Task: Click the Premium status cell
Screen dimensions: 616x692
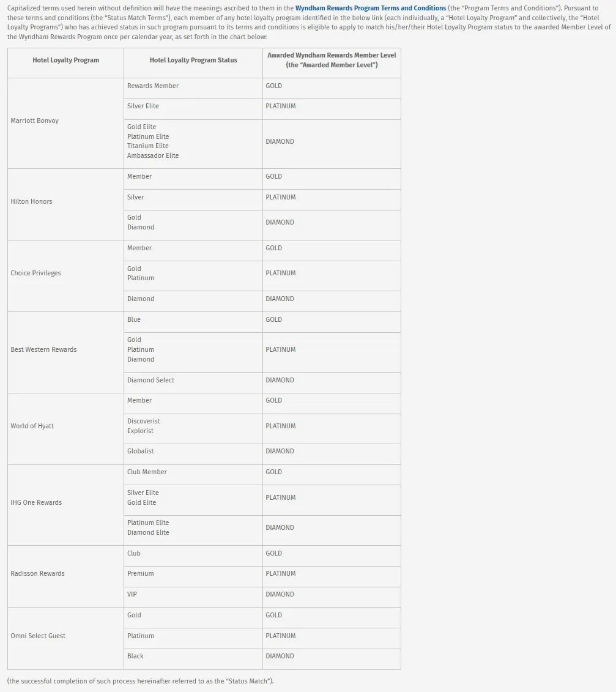Action: coord(141,573)
